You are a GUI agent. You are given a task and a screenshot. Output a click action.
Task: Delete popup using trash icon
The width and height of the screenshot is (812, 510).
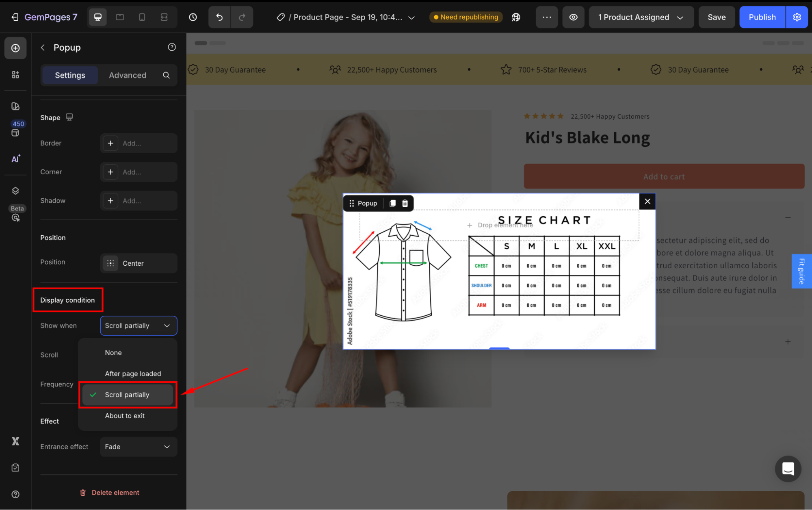405,203
